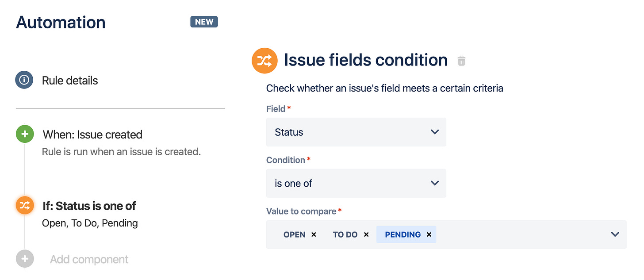Click the orange shuffle condition icon in sidebar
Image resolution: width=644 pixels, height=280 pixels.
(x=25, y=205)
